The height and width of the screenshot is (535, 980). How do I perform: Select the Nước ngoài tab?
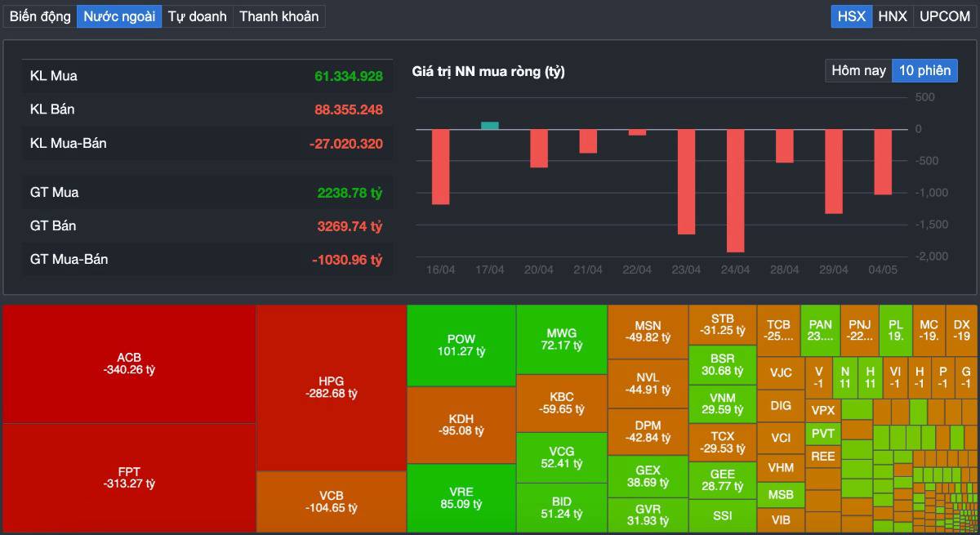(119, 16)
